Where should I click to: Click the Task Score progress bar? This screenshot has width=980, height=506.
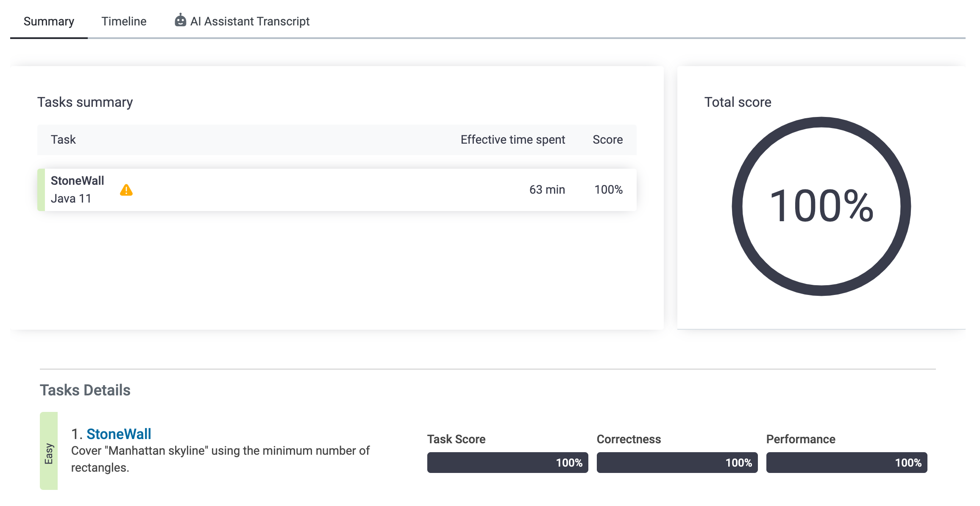[x=507, y=462]
